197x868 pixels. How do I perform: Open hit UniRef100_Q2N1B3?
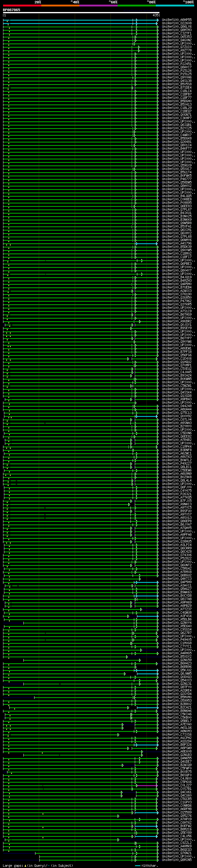point(176,755)
